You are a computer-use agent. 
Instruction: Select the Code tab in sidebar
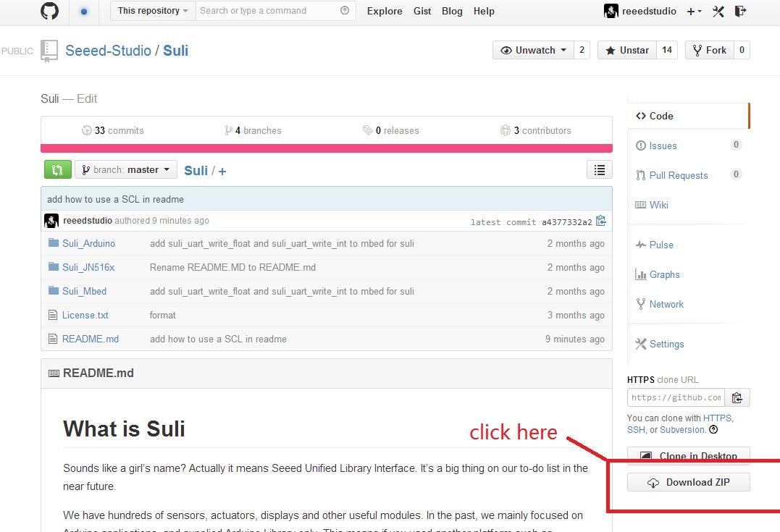(x=689, y=116)
